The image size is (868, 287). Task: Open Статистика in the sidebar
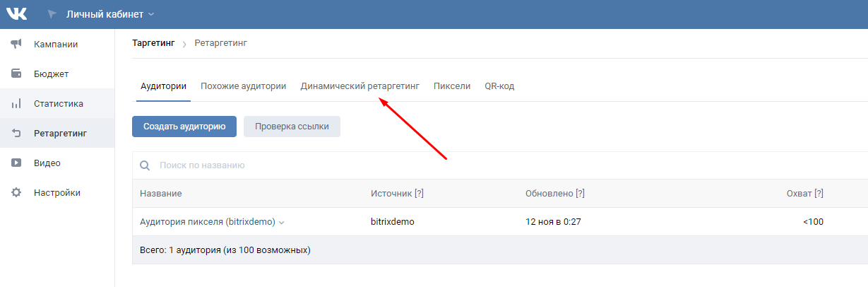click(57, 103)
